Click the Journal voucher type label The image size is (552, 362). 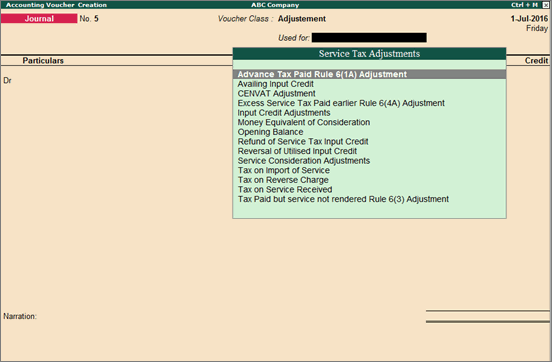(x=39, y=19)
